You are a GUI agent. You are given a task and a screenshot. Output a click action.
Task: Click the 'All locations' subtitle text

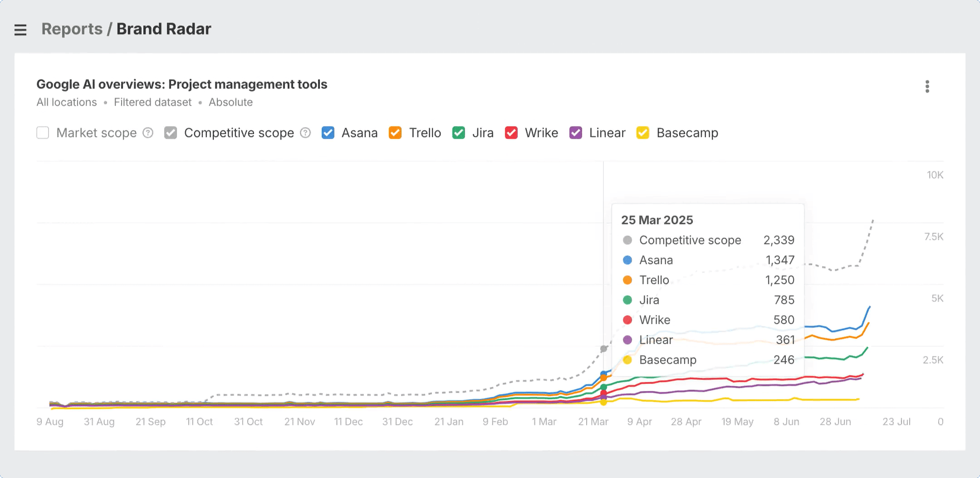67,102
